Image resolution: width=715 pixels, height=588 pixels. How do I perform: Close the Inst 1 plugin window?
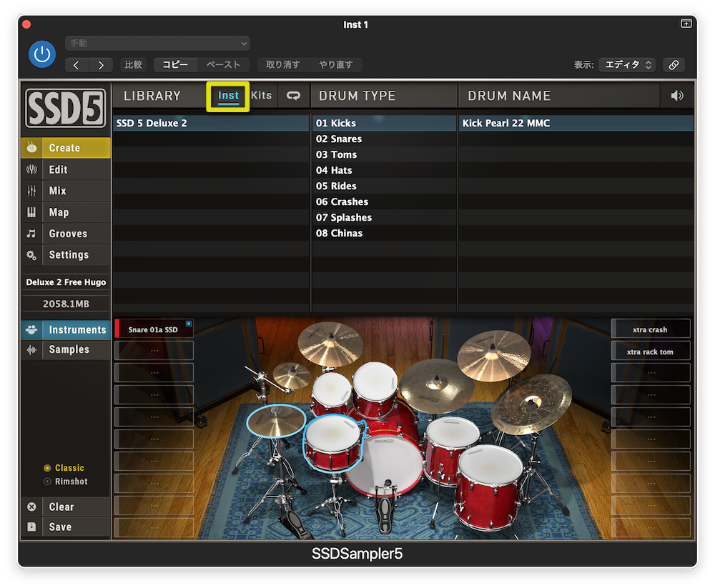tap(26, 24)
